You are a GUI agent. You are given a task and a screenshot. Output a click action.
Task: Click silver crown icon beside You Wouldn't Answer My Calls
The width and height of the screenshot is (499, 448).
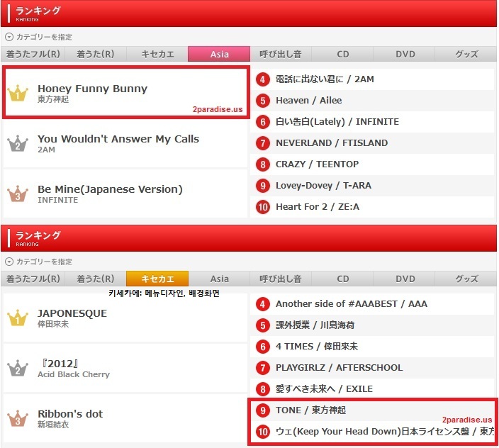coord(18,143)
